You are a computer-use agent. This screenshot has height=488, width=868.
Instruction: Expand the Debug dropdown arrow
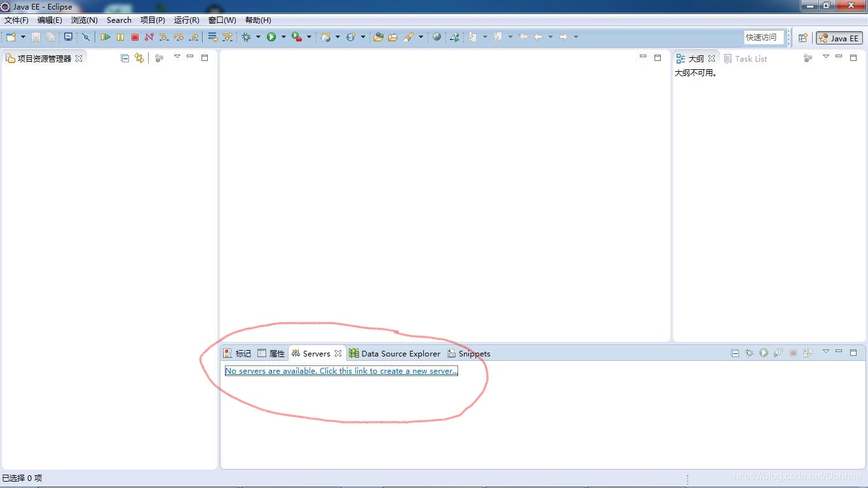coord(258,37)
